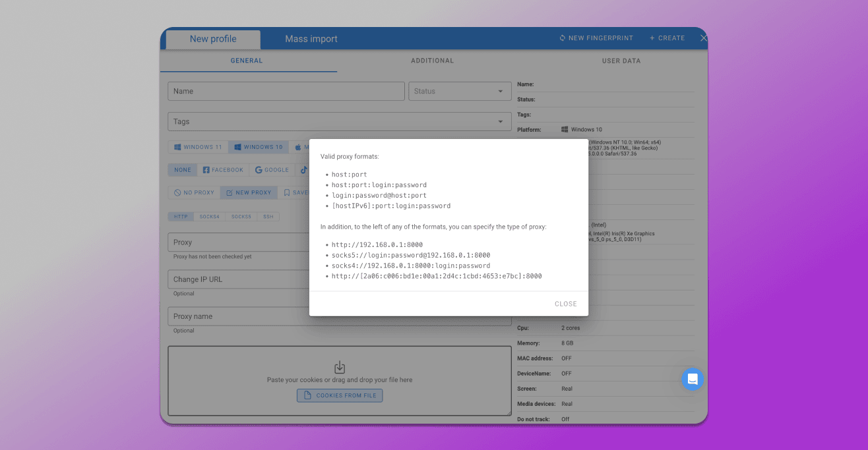868x450 pixels.
Task: Click NEW FINGERPRINT in the header
Action: click(596, 38)
